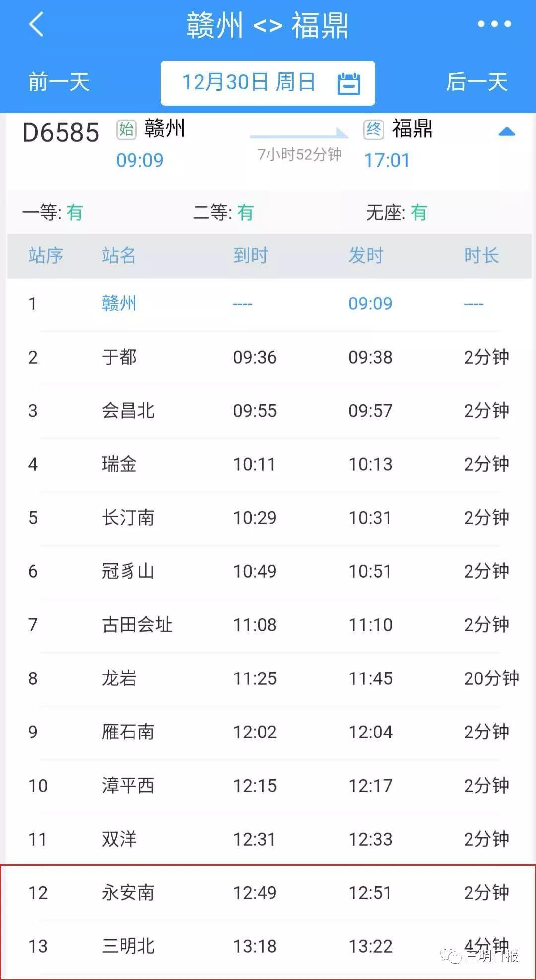Tap the WeChat logo watermark icon
The image size is (536, 980).
click(x=451, y=955)
